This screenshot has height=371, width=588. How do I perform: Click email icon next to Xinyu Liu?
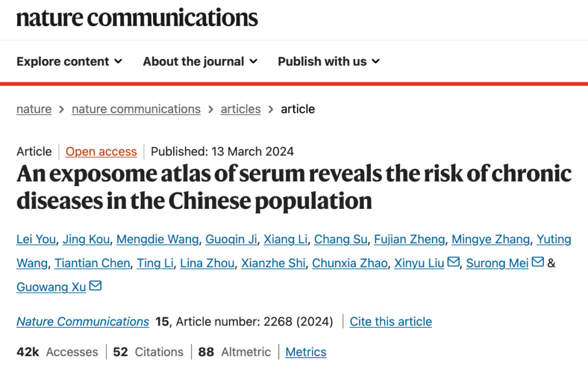point(454,262)
